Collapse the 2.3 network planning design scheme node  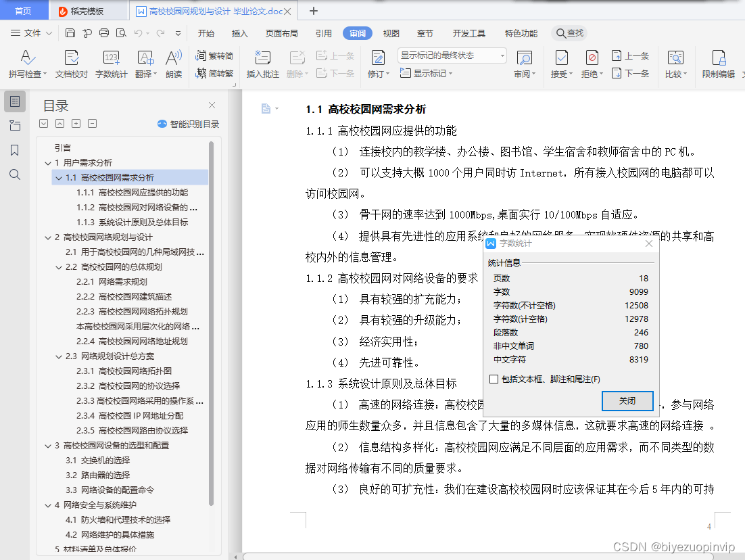click(59, 356)
